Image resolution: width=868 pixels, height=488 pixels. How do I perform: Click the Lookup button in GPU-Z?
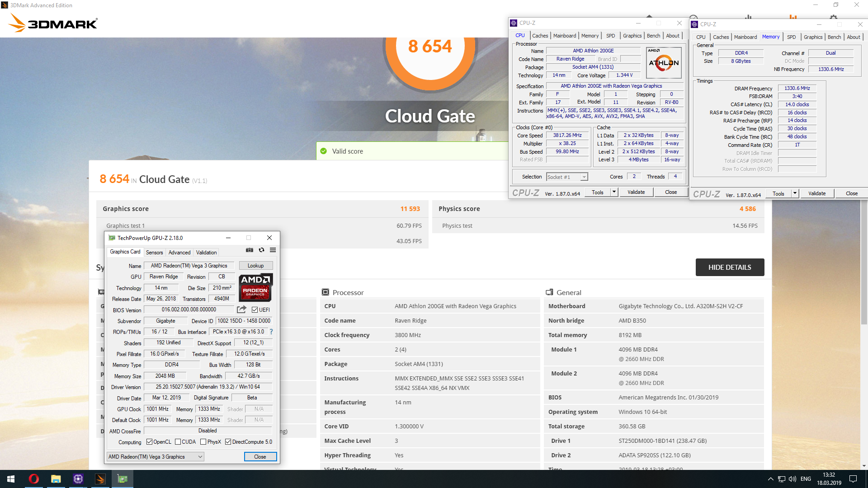(255, 266)
